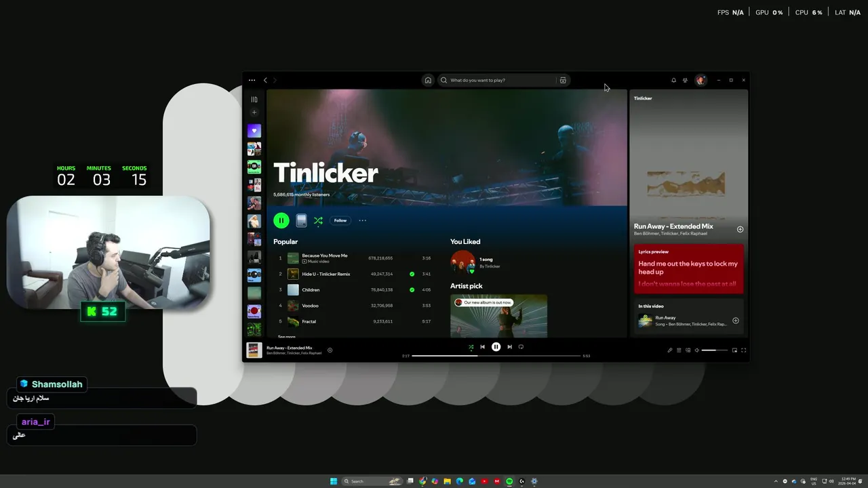Expand the popular tracks with See more

point(286,336)
